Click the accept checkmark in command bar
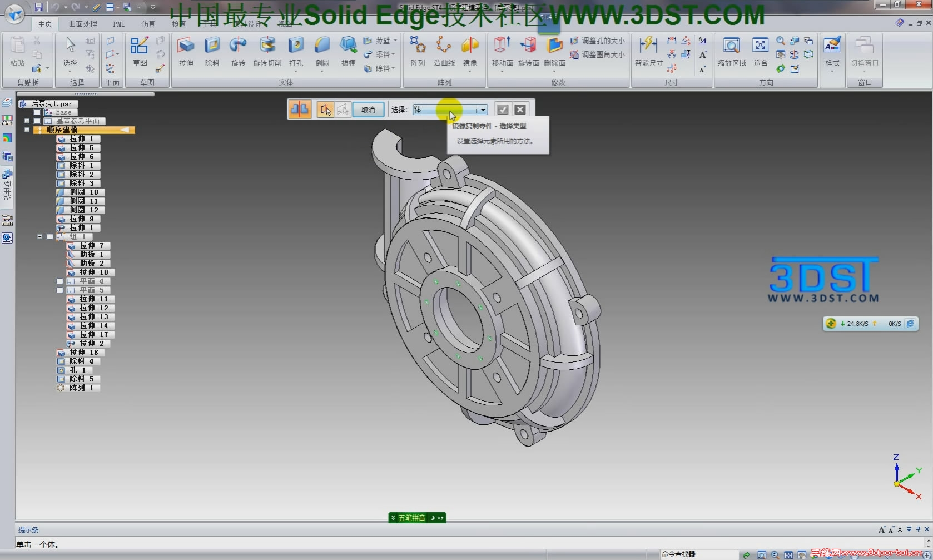 click(x=503, y=110)
